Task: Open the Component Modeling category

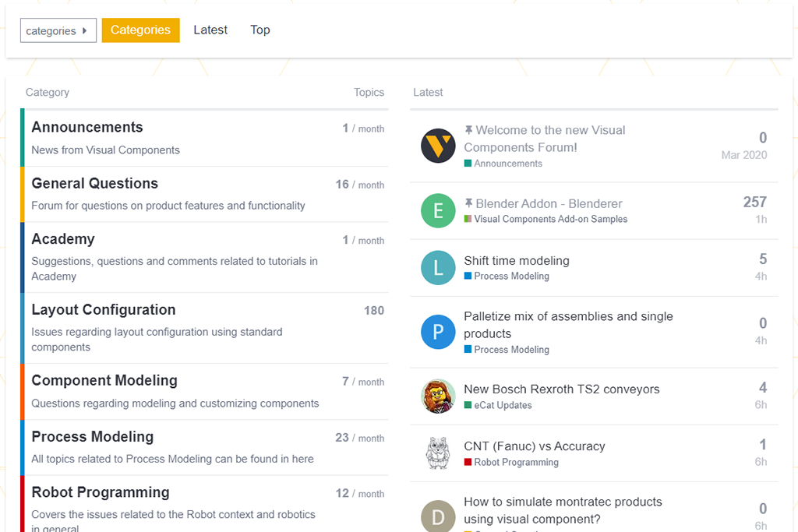Action: pos(104,380)
